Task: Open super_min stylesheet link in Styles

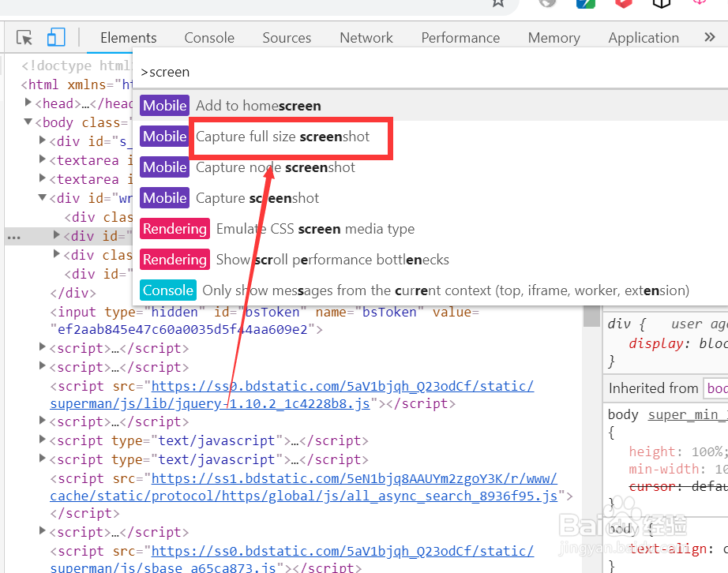Action: click(x=688, y=414)
